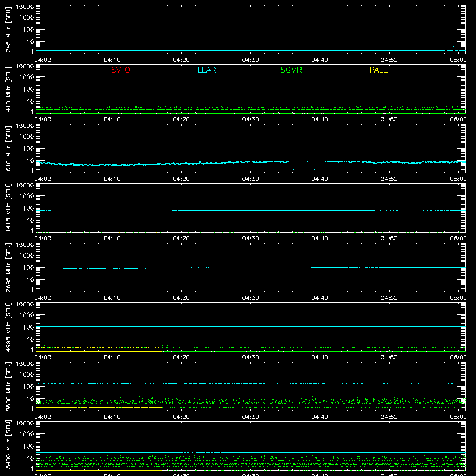Click the cyan LEAR station legend label
Image resolution: width=476 pixels, height=476 pixels.
coord(206,70)
